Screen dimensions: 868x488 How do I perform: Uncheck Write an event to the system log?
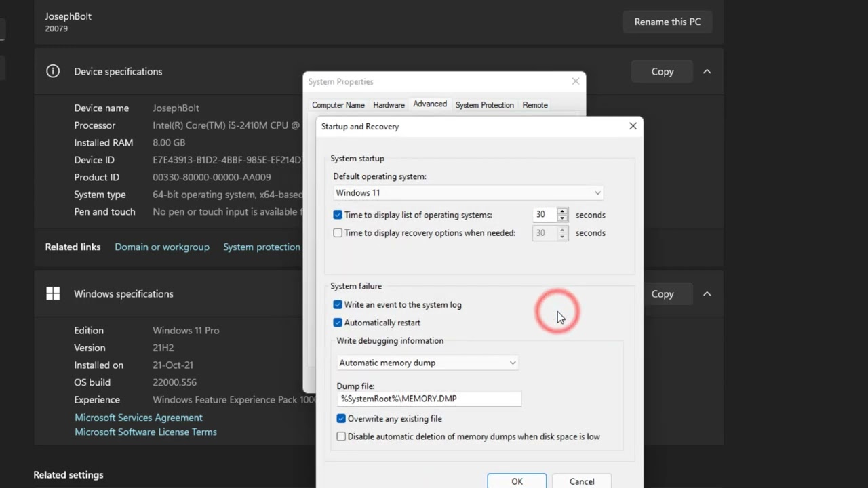[338, 305]
